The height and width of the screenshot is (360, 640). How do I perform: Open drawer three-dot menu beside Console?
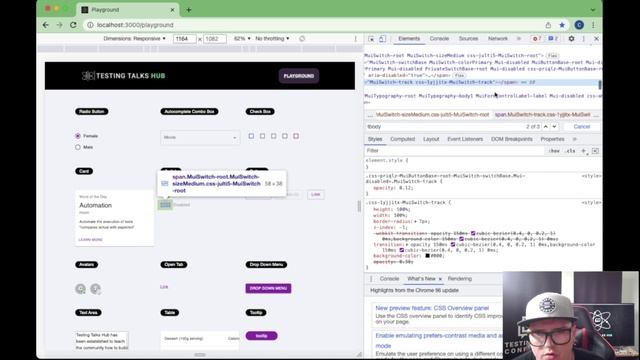click(x=371, y=279)
